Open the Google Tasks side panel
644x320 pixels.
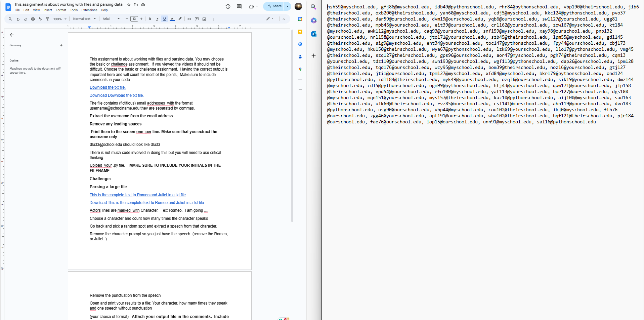[x=300, y=44]
